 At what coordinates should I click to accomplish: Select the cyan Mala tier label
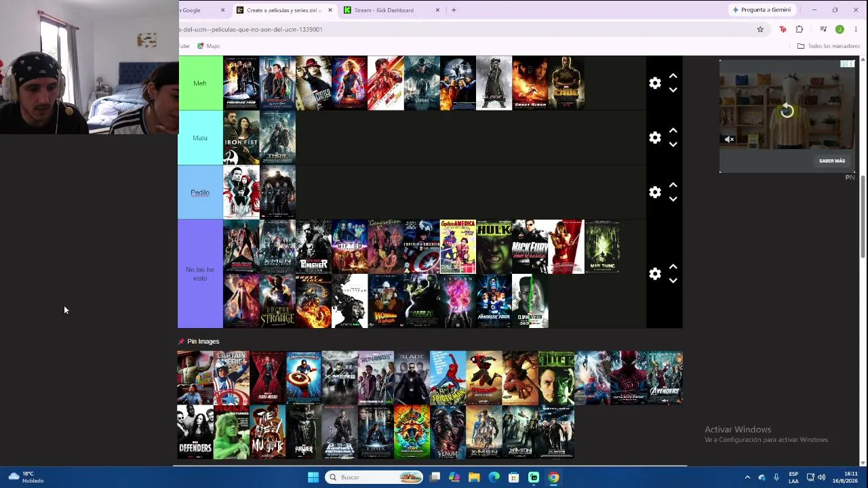click(200, 138)
